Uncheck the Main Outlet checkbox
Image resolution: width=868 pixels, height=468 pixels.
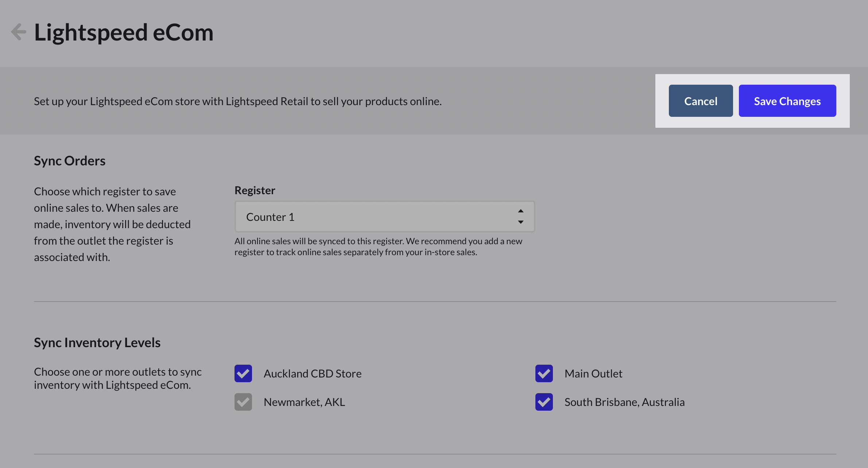(544, 373)
